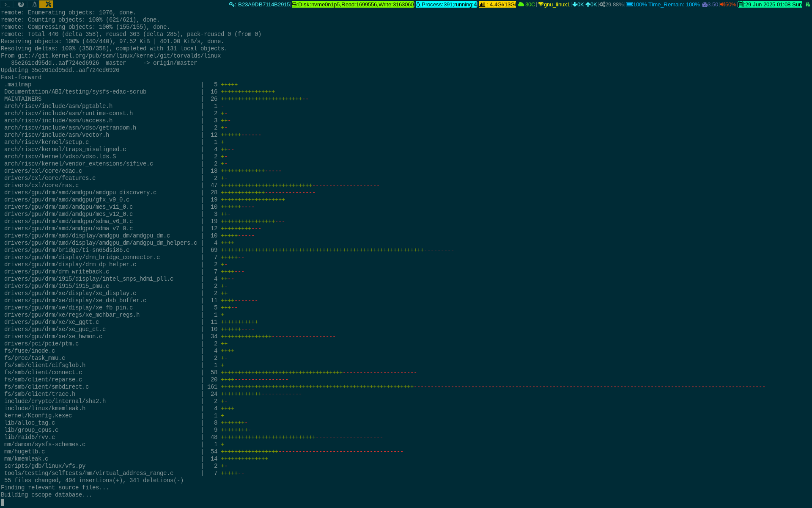This screenshot has height=508, width=812.
Task: Click mm/hugetlb.c path
Action: [25, 452]
